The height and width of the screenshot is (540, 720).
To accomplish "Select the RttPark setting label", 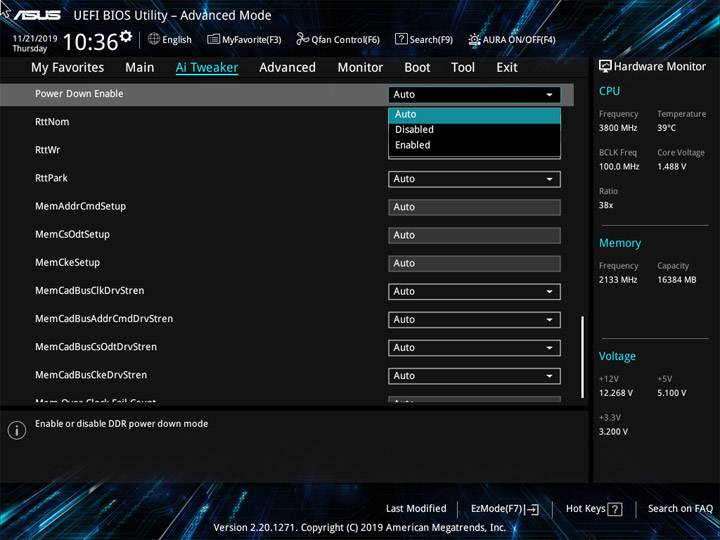I will click(x=51, y=178).
